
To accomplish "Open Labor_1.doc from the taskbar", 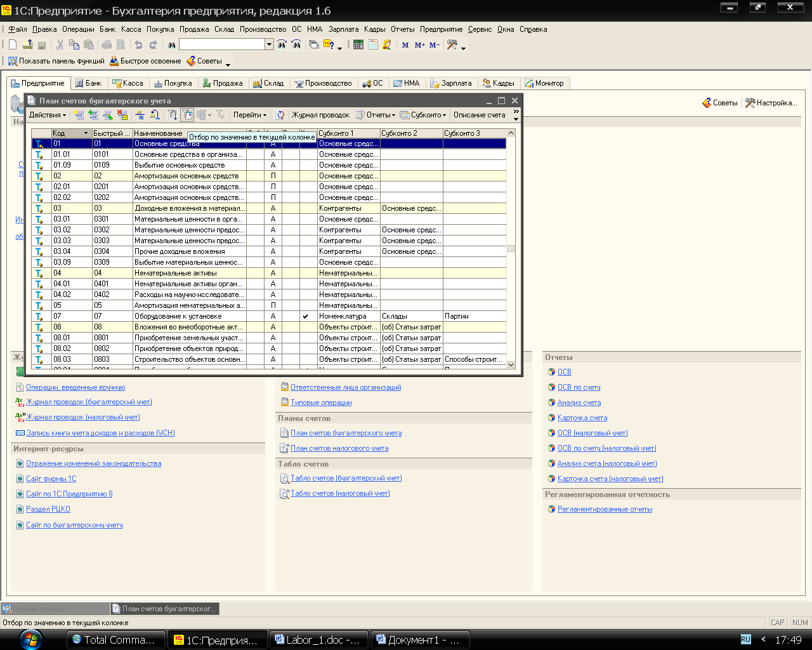I will pos(318,640).
